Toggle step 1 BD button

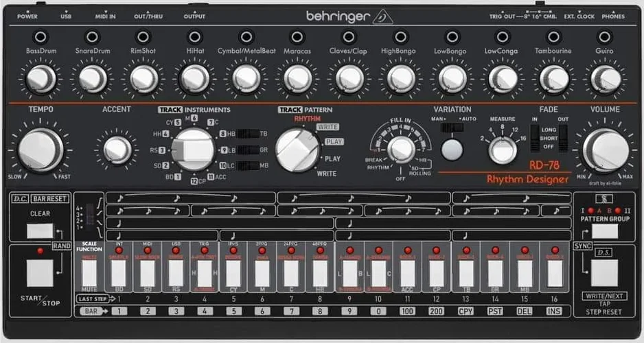pos(119,273)
